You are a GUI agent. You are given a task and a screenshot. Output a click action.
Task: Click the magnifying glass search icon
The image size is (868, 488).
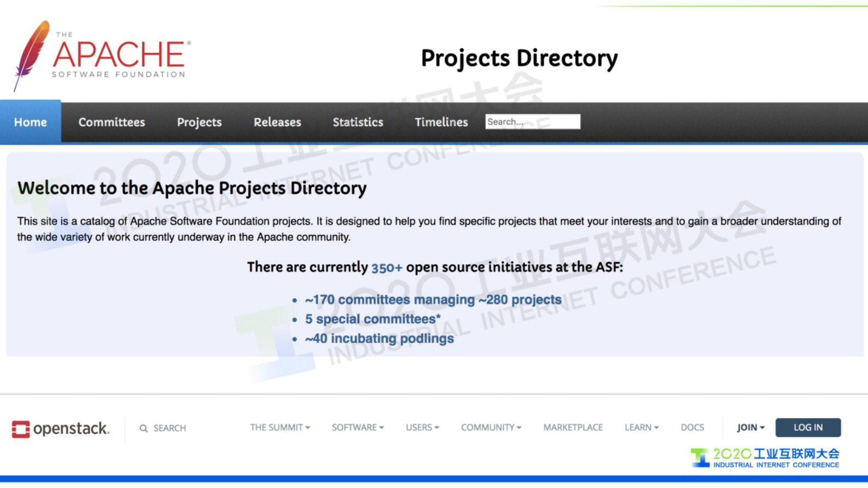tap(143, 428)
